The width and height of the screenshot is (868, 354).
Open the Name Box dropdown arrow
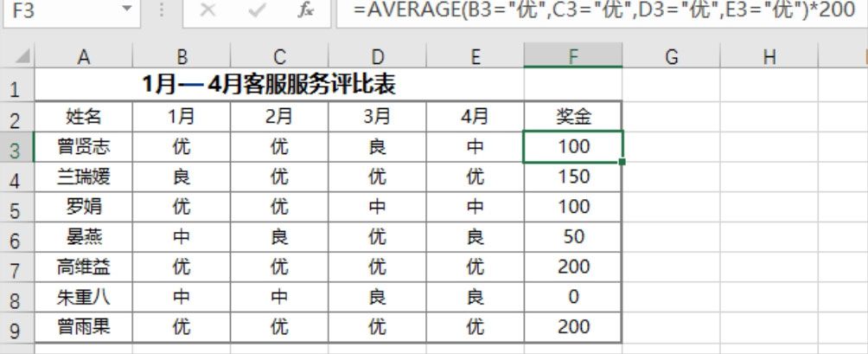click(127, 10)
